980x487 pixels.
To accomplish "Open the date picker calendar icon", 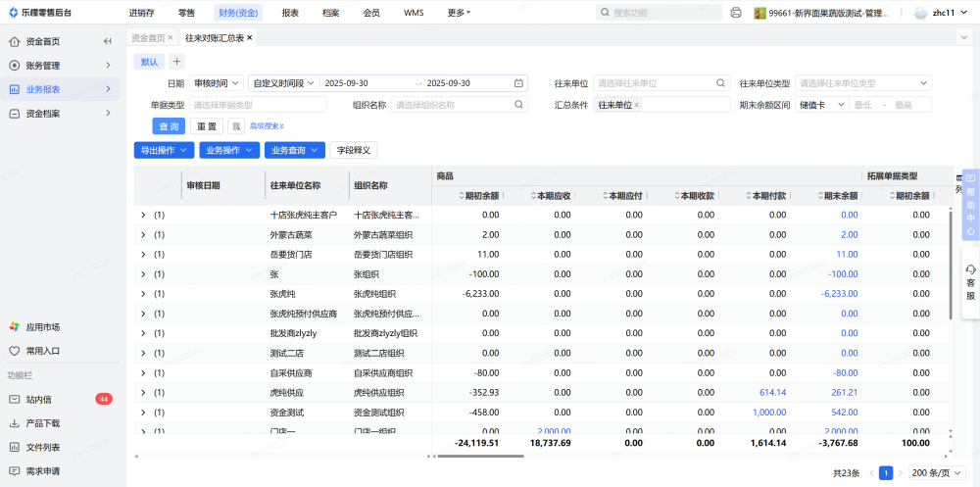I will tap(518, 83).
